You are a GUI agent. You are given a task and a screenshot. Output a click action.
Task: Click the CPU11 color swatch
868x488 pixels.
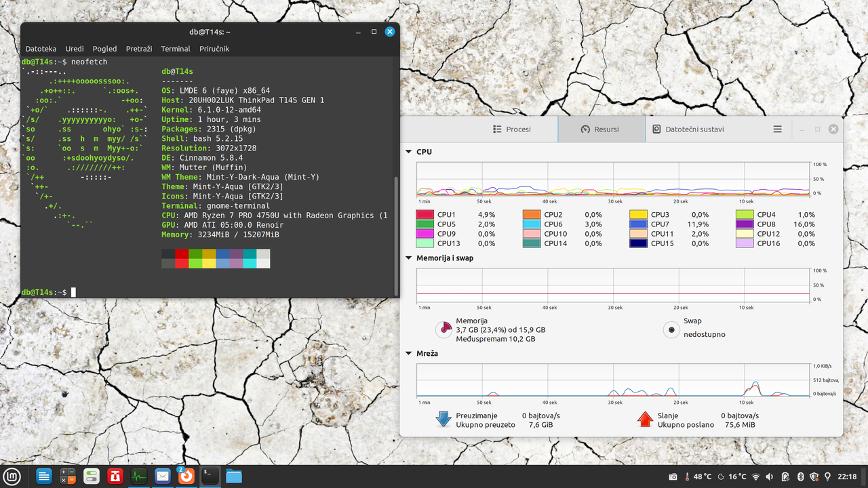click(638, 234)
